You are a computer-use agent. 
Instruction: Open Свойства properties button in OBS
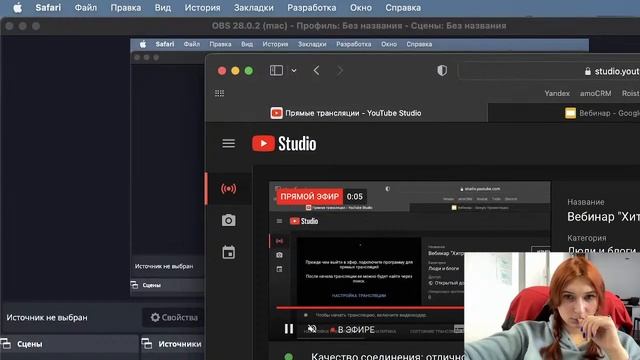coord(174,317)
